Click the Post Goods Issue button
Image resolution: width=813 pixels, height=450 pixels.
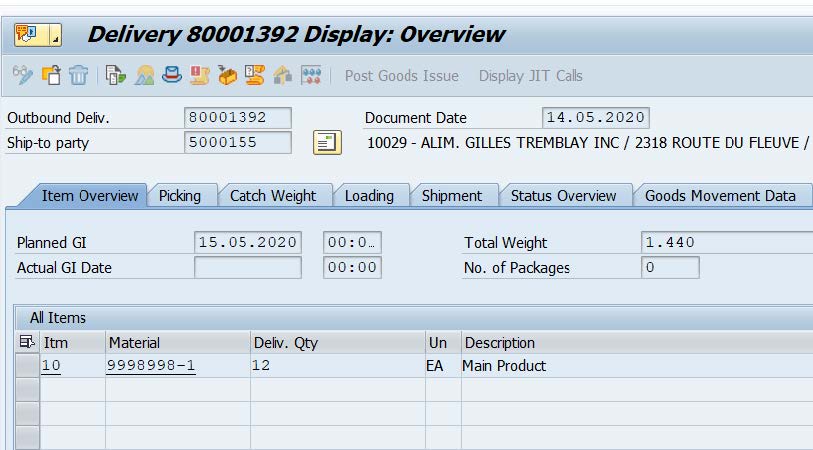pyautogui.click(x=401, y=76)
